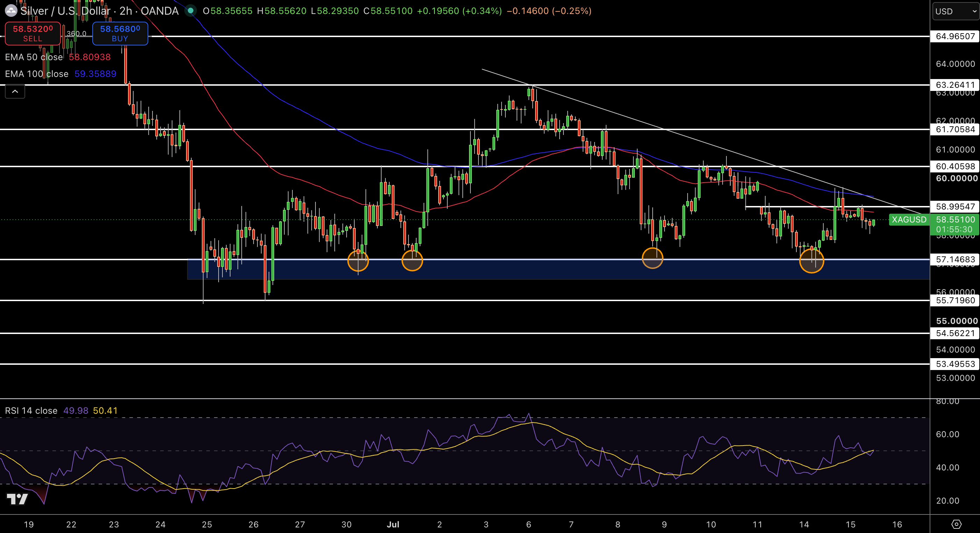Image resolution: width=980 pixels, height=533 pixels.
Task: Click the green market status dot
Action: (191, 10)
